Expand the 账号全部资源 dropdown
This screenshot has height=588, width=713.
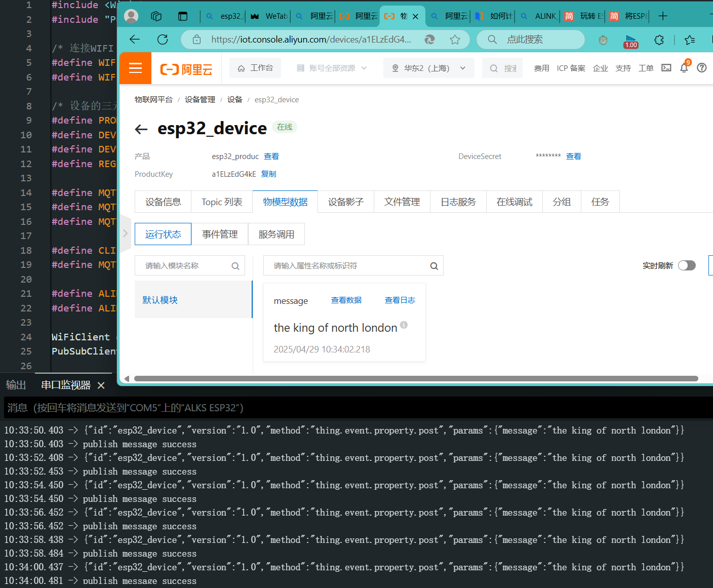pos(332,68)
